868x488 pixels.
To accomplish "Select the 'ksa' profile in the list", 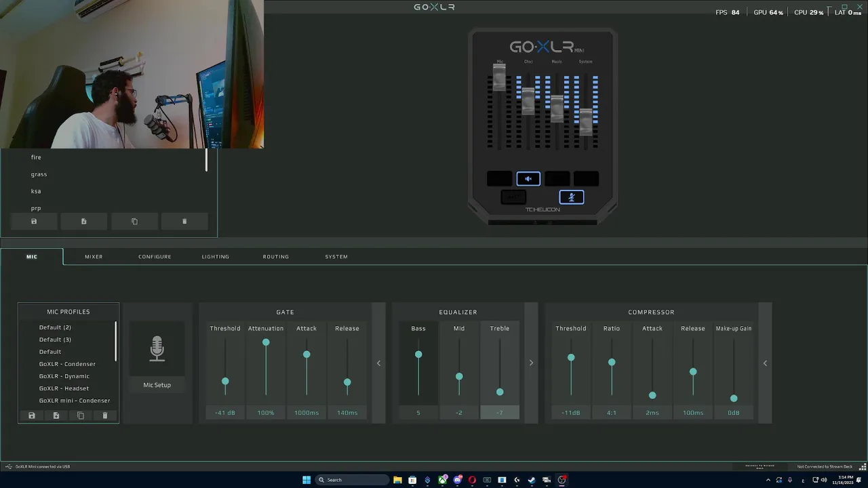I will click(36, 191).
